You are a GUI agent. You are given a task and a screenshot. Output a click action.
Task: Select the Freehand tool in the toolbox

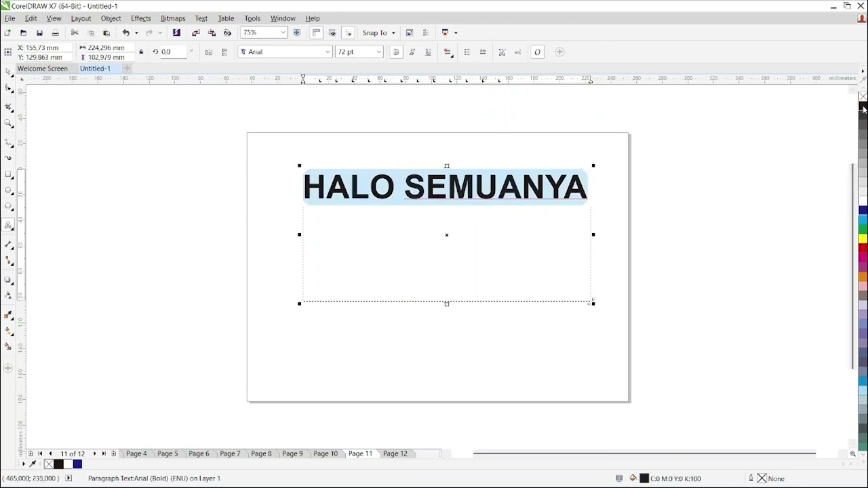point(9,142)
